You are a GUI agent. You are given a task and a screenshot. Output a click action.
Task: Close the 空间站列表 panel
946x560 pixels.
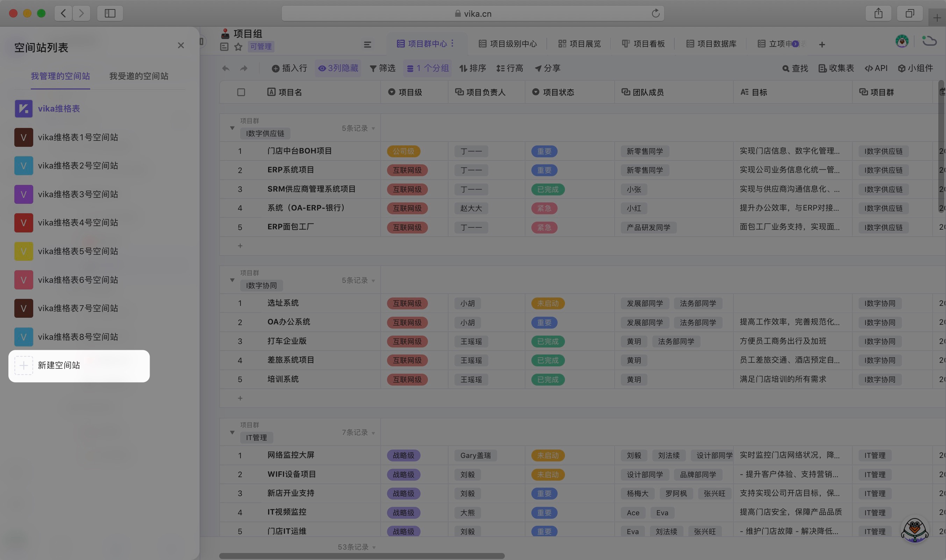pos(181,45)
